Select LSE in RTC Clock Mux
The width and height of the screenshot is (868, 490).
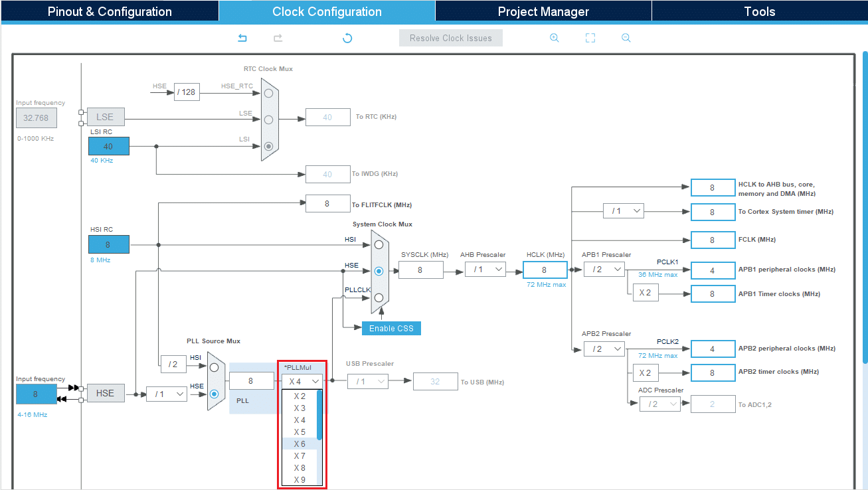tap(268, 120)
